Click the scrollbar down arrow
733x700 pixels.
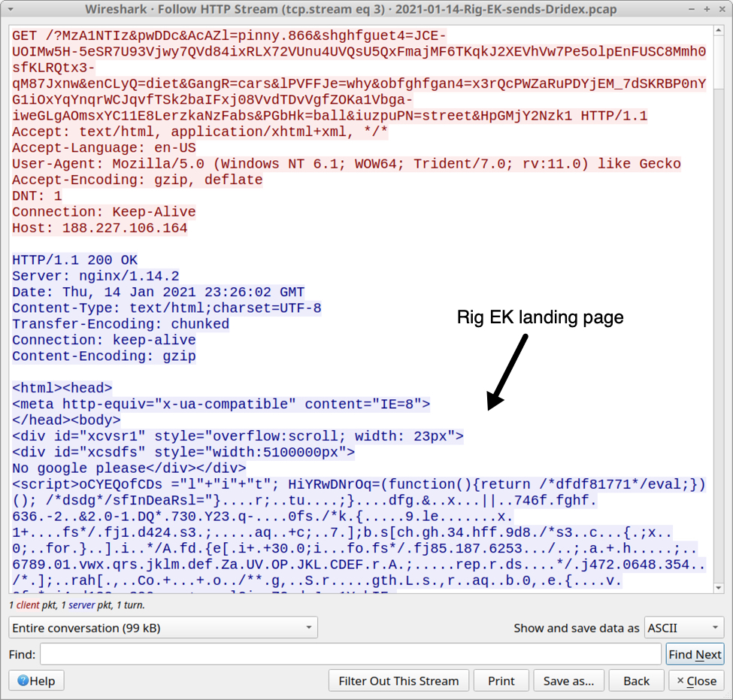(719, 587)
